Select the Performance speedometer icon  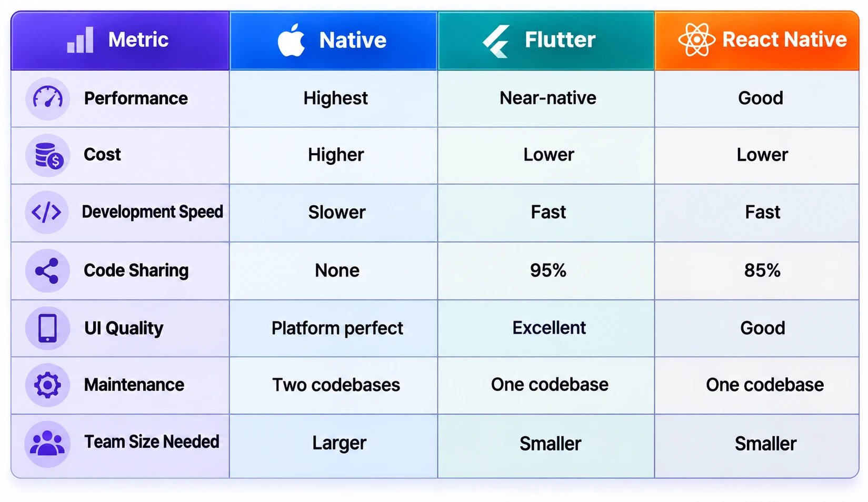click(47, 98)
